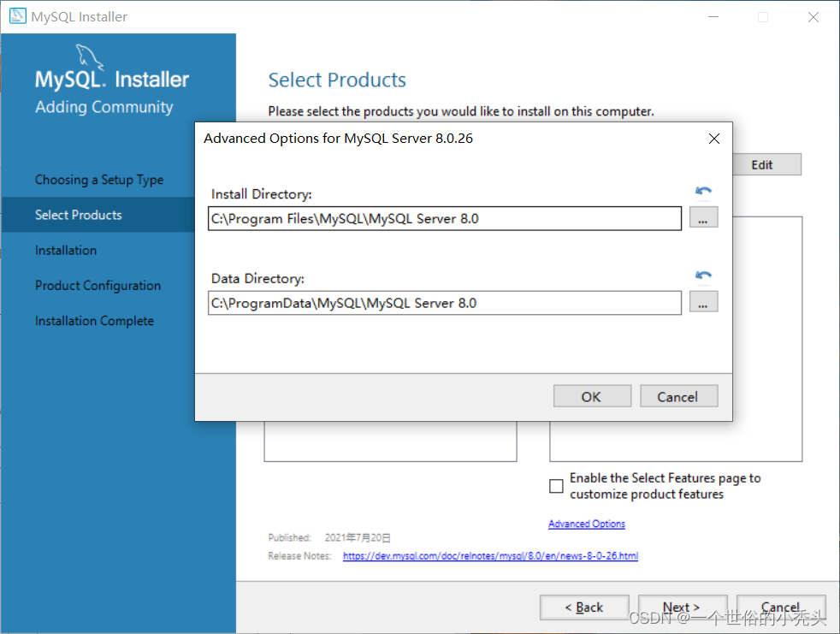Click the Adding Community subtitle
This screenshot has height=634, width=840.
[x=104, y=107]
